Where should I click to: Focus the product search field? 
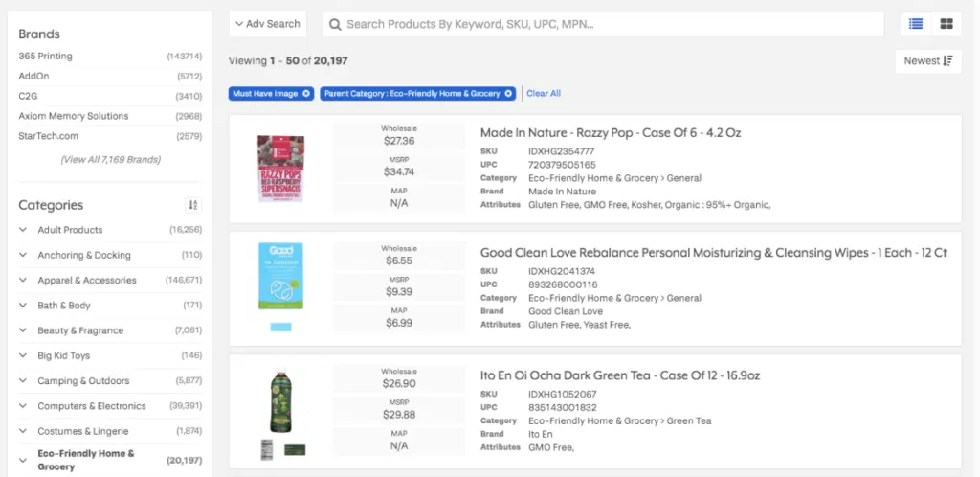coord(603,24)
